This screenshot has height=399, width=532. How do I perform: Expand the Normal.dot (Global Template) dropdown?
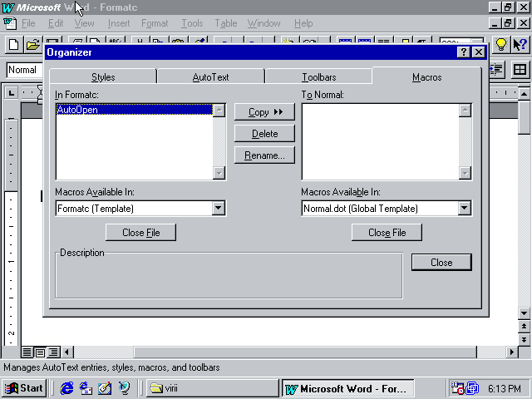465,209
